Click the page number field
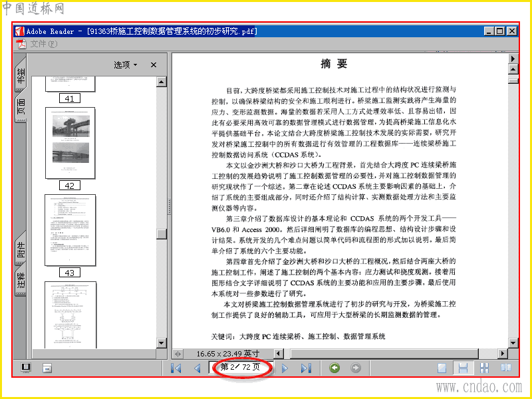 click(x=241, y=367)
